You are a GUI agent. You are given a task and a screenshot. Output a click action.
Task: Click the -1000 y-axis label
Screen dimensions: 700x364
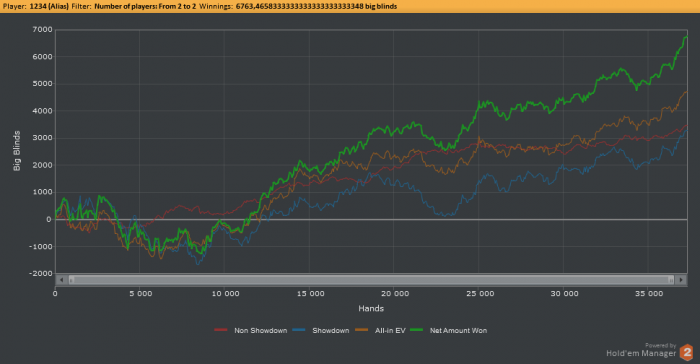tap(41, 247)
